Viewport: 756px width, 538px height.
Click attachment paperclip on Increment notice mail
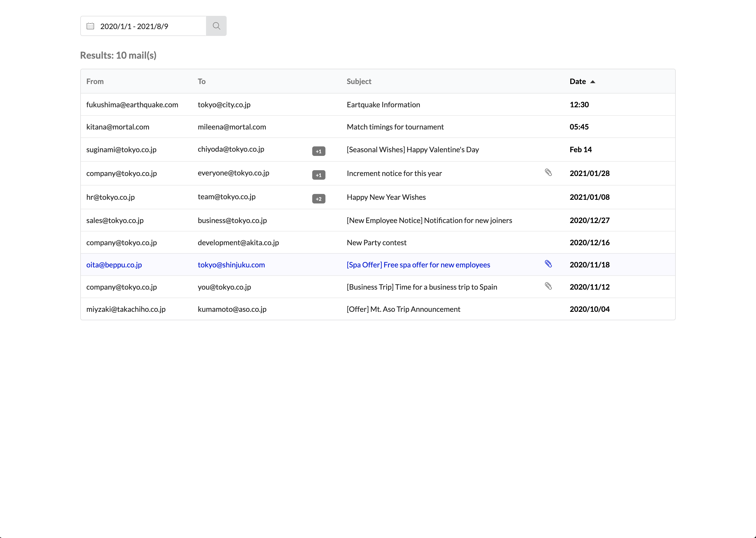(x=548, y=172)
